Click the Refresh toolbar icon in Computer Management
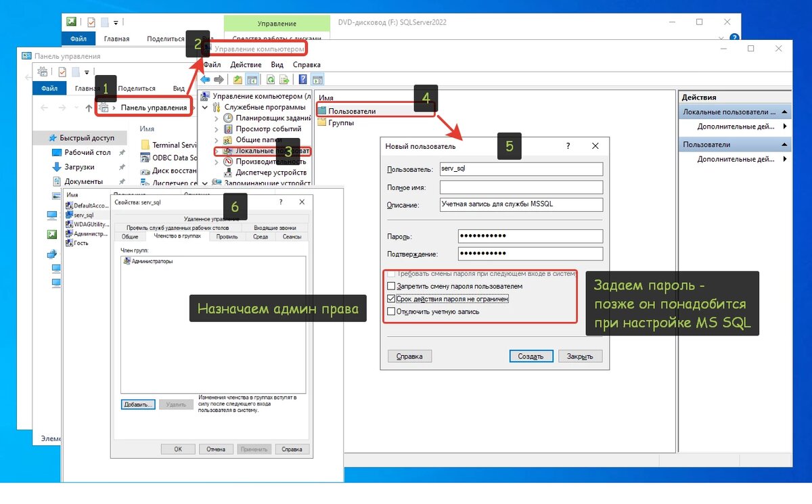This screenshot has height=504, width=812. click(x=270, y=79)
